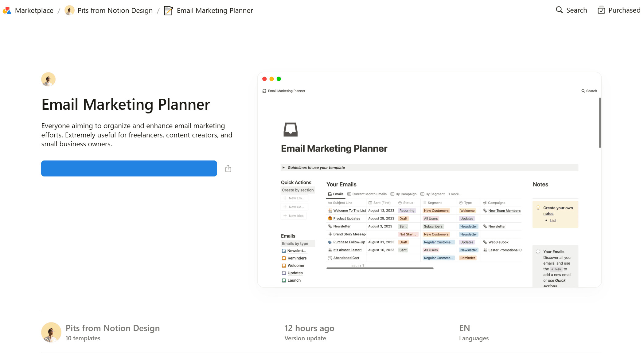Click the table horizontal scrollbar
The width and height of the screenshot is (644, 364).
(380, 268)
